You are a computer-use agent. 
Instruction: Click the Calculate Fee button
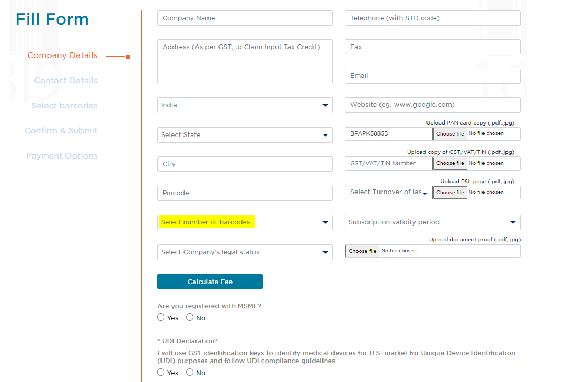click(210, 282)
